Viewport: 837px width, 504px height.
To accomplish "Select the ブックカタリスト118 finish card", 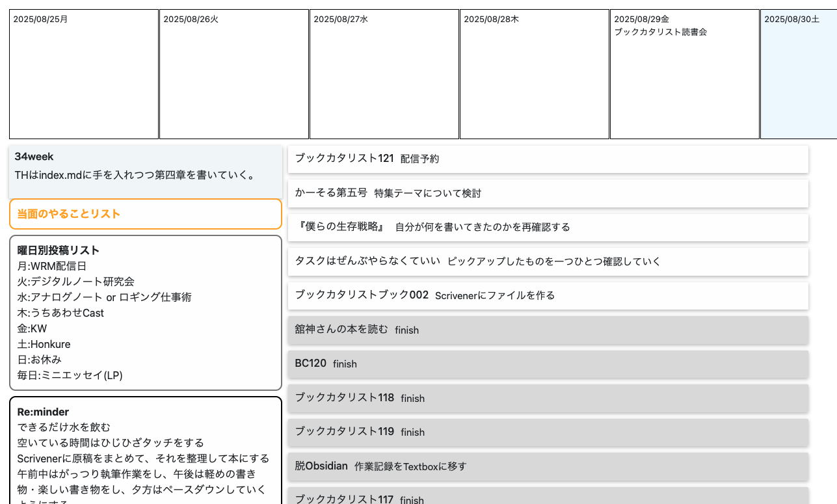I will coord(548,398).
